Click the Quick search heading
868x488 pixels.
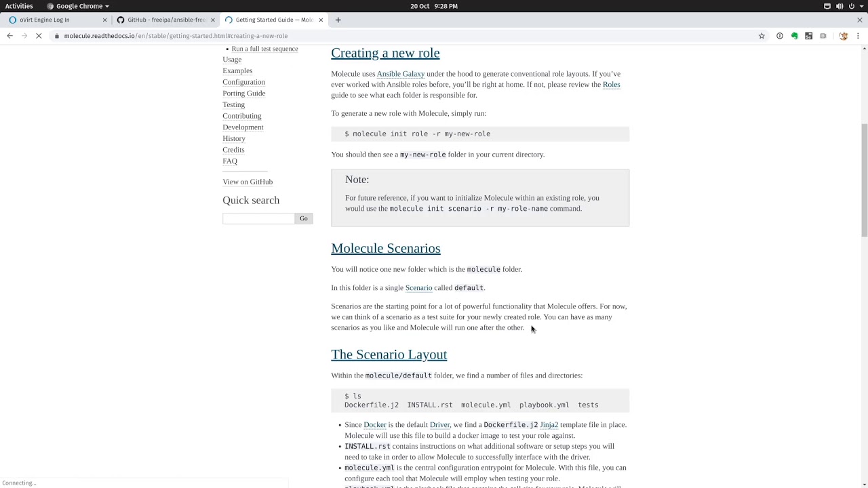click(251, 201)
